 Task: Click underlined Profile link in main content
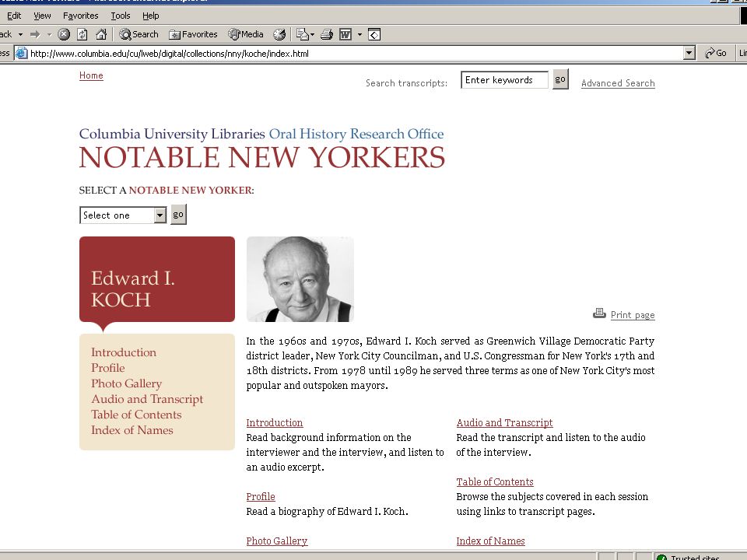tap(261, 497)
